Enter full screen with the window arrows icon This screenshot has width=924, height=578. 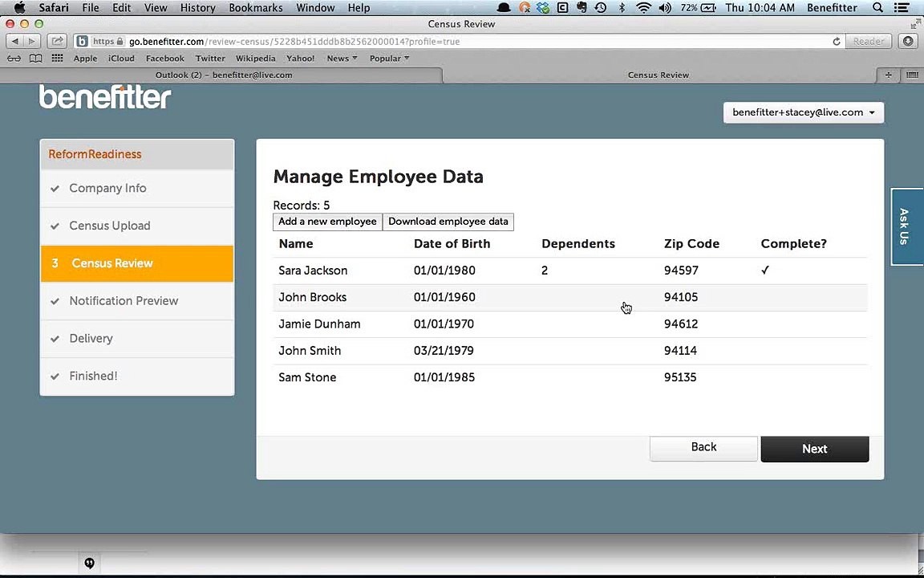(915, 23)
